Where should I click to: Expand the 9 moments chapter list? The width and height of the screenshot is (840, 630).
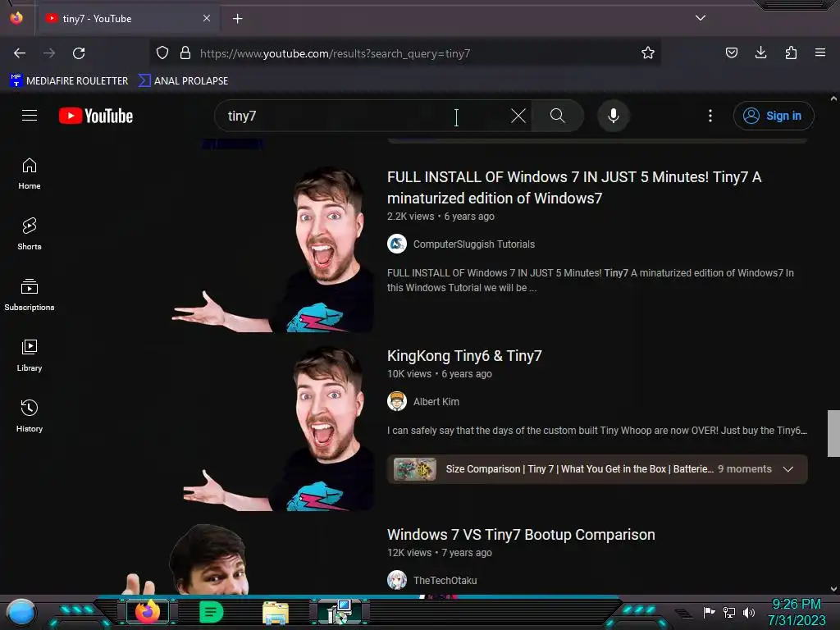788,469
